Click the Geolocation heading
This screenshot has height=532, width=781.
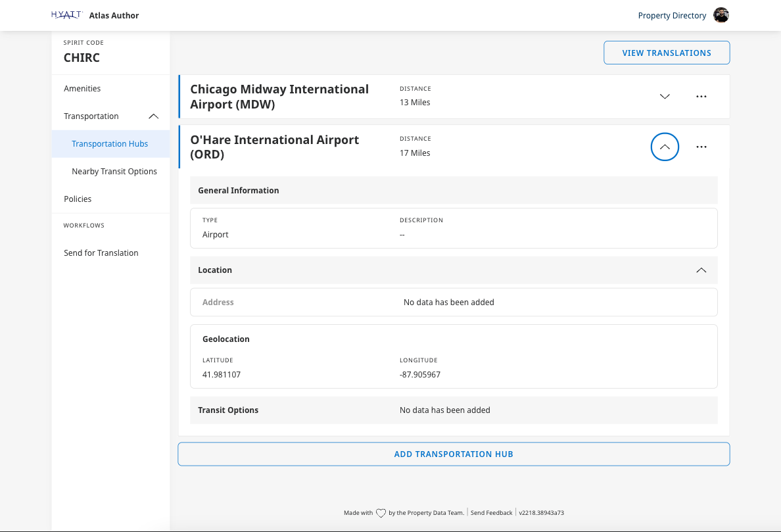225,339
